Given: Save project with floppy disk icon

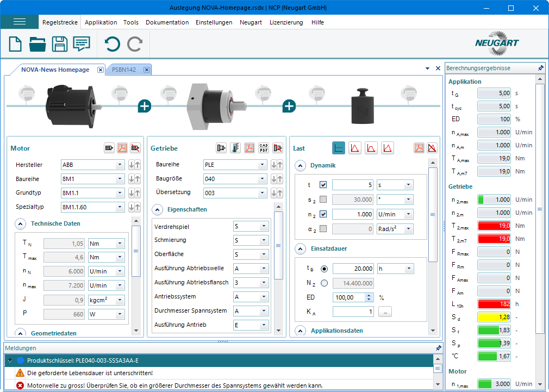Looking at the screenshot, I should point(60,44).
